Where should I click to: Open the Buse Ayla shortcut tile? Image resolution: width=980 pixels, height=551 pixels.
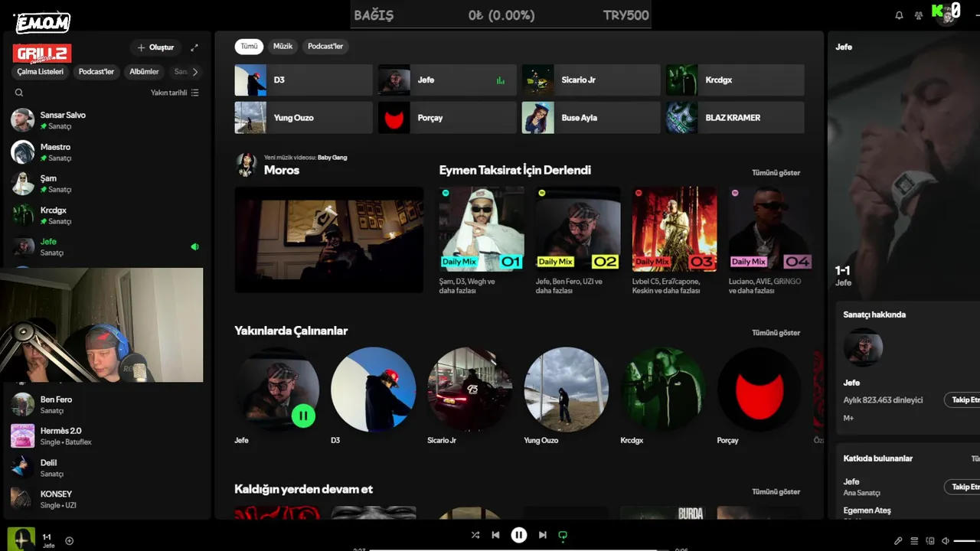tap(591, 118)
